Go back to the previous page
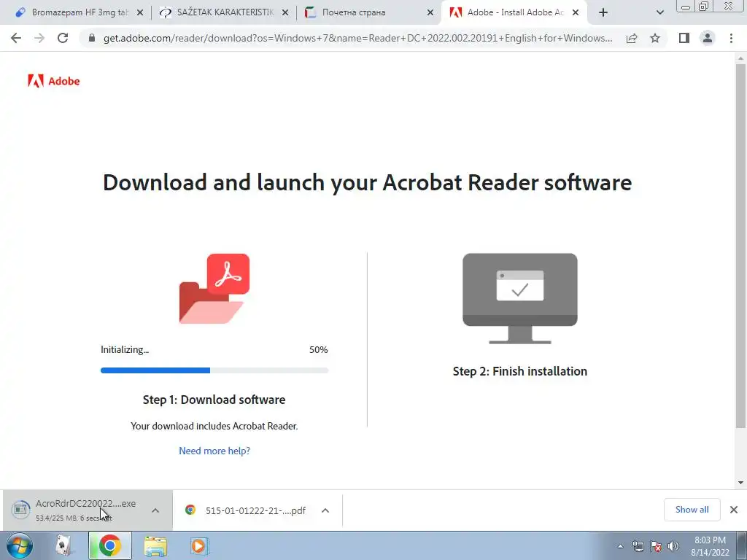This screenshot has height=560, width=747. pos(16,38)
